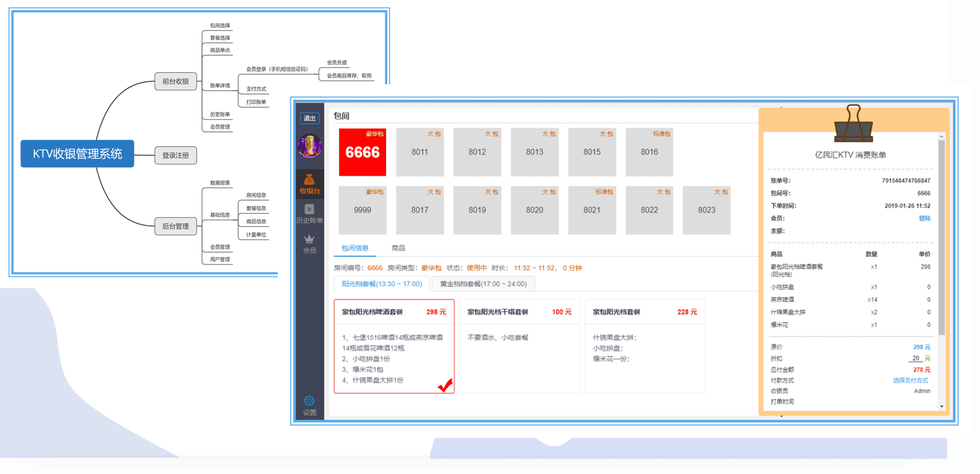Viewport: 980px width, 474px height.
Task: Open the 历史账单 history bills icon
Action: [309, 213]
